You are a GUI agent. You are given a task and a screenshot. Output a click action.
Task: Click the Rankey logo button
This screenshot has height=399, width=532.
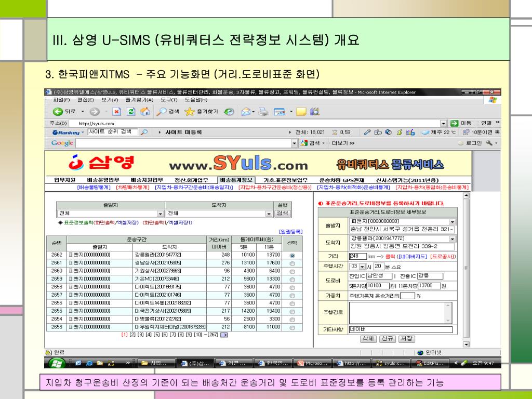66,132
